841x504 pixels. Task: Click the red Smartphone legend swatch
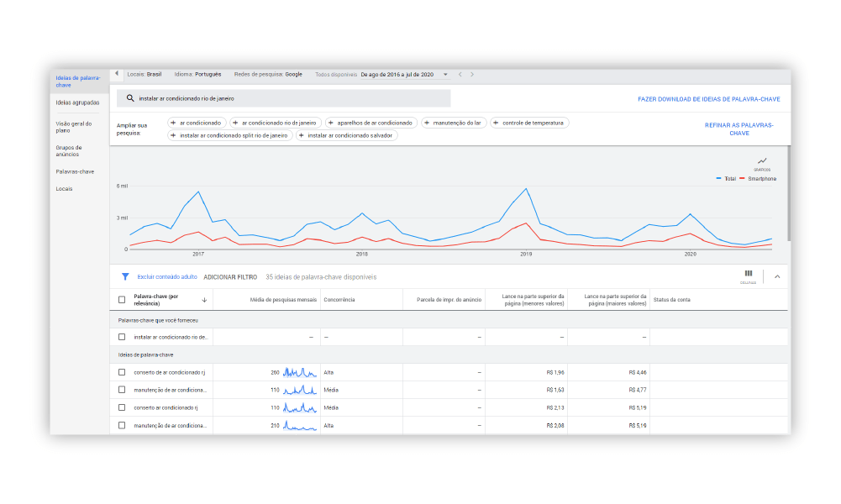pos(743,179)
